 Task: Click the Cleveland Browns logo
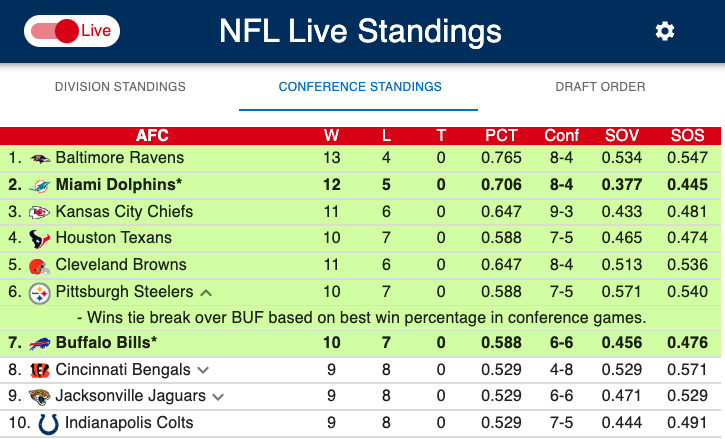coord(39,266)
